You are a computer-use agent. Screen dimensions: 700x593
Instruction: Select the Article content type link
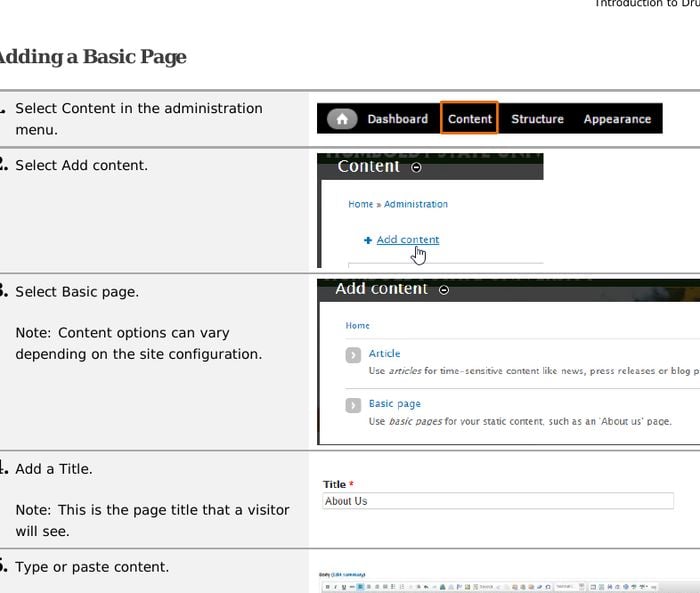[x=384, y=353]
